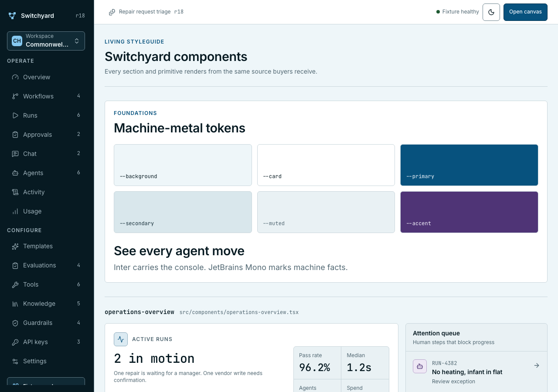Select Agents in the sidebar
558x392 pixels.
(x=46, y=173)
